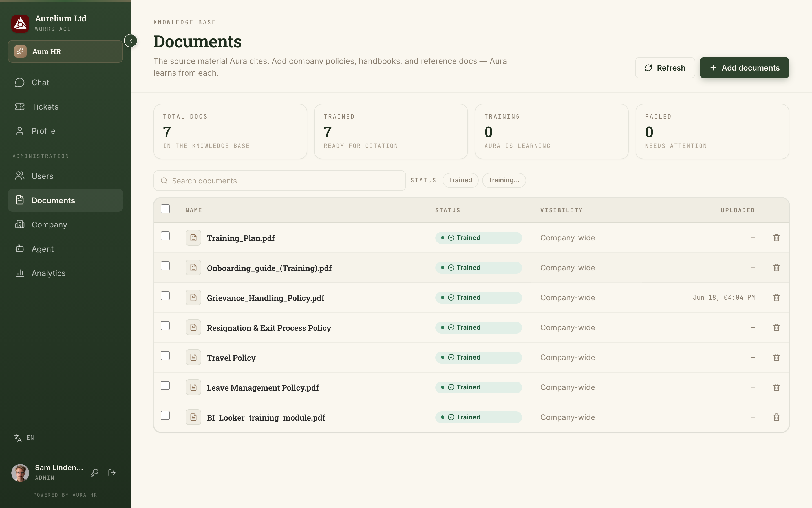
Task: Delete Resignation & Exit Process Policy
Action: click(x=776, y=328)
